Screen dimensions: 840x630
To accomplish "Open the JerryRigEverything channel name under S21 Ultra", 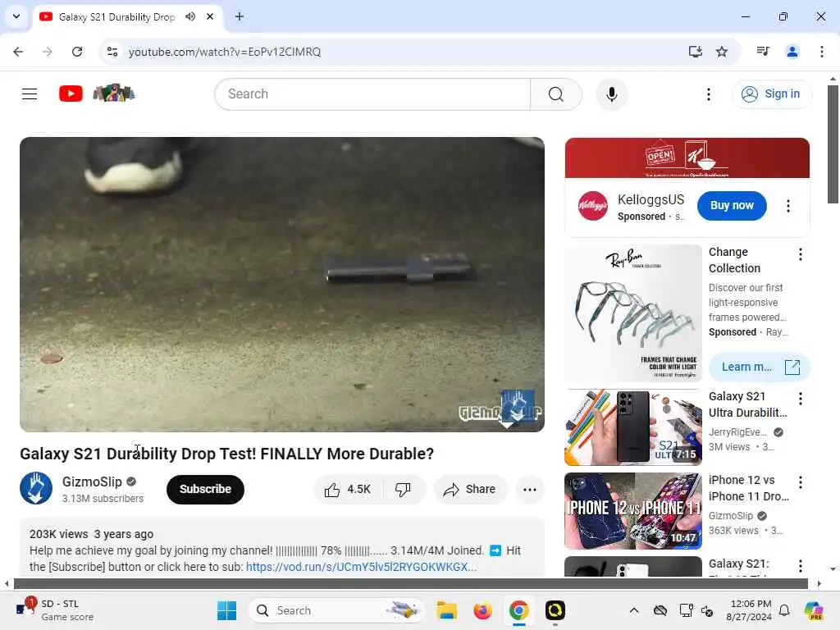I will [x=737, y=432].
